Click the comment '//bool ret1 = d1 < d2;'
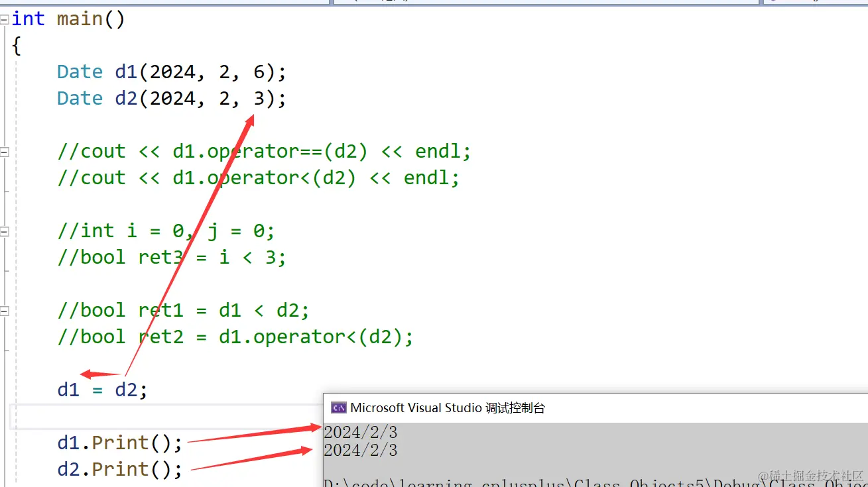Image resolution: width=868 pixels, height=487 pixels. 184,310
